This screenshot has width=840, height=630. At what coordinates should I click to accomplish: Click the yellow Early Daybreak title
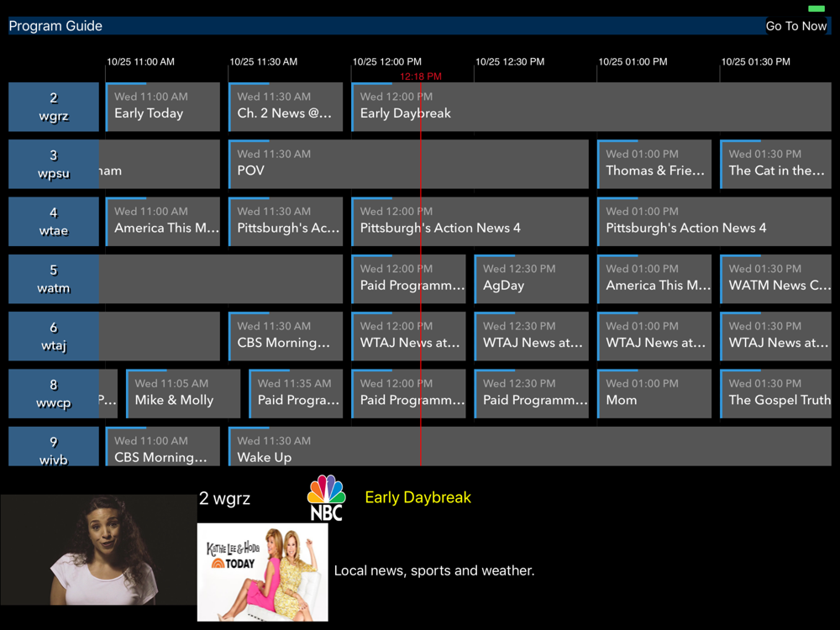(x=417, y=497)
